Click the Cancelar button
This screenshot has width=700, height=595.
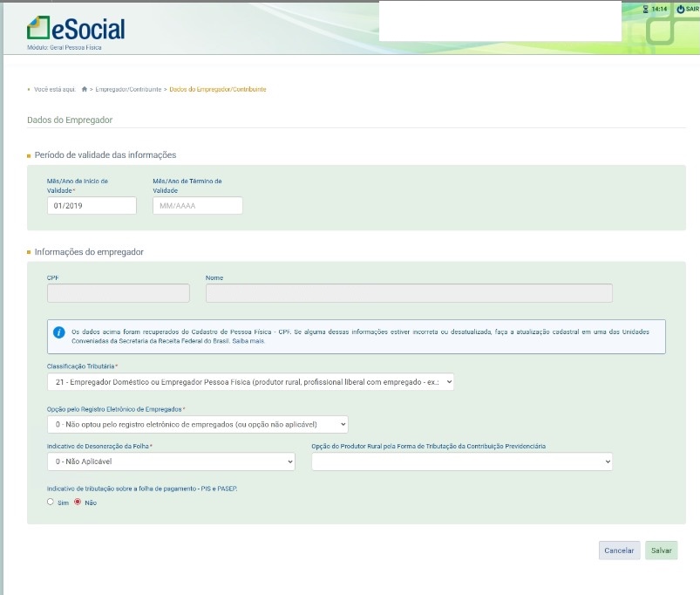point(619,551)
